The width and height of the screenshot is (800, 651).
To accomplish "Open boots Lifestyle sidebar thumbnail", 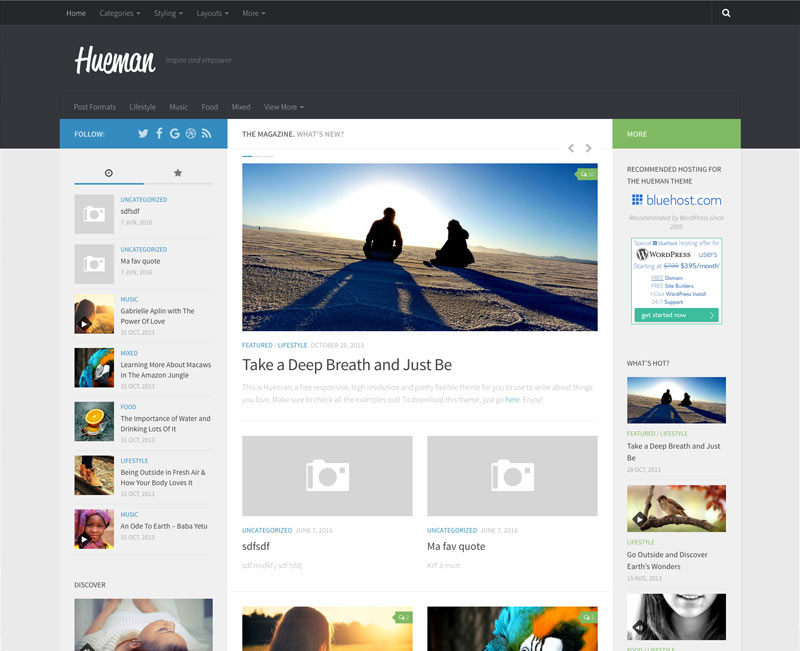I will click(x=94, y=475).
